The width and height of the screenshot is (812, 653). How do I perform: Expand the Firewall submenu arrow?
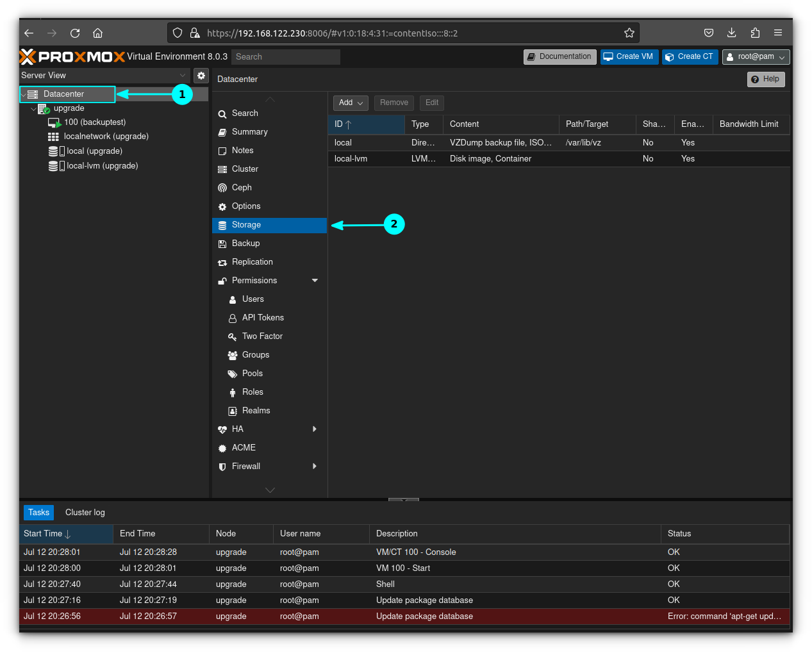pos(315,467)
